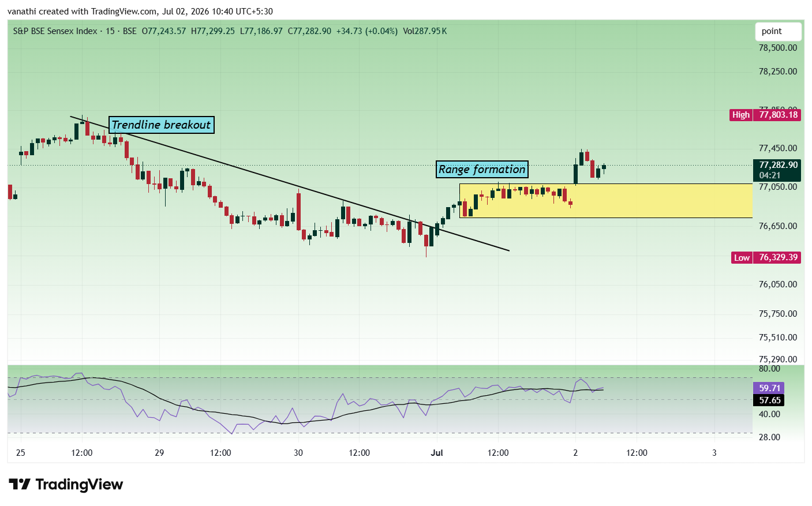Click the O77,243.57 open value
Screen dimensions: 812x506
(164, 31)
